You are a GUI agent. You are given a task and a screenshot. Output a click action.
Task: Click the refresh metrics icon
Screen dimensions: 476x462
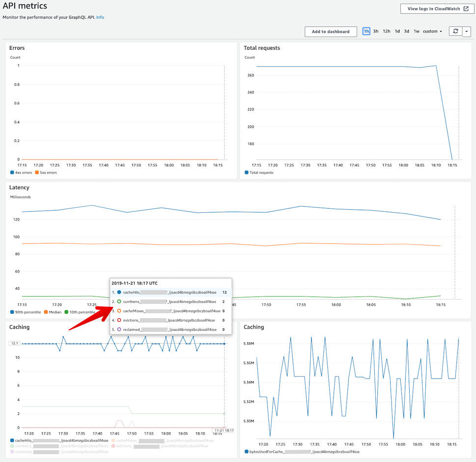455,31
